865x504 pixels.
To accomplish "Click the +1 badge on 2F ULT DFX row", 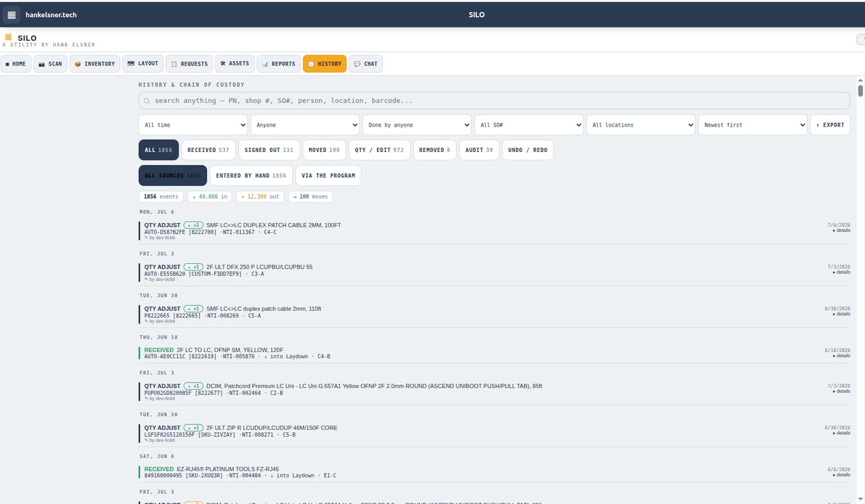I will pos(193,267).
